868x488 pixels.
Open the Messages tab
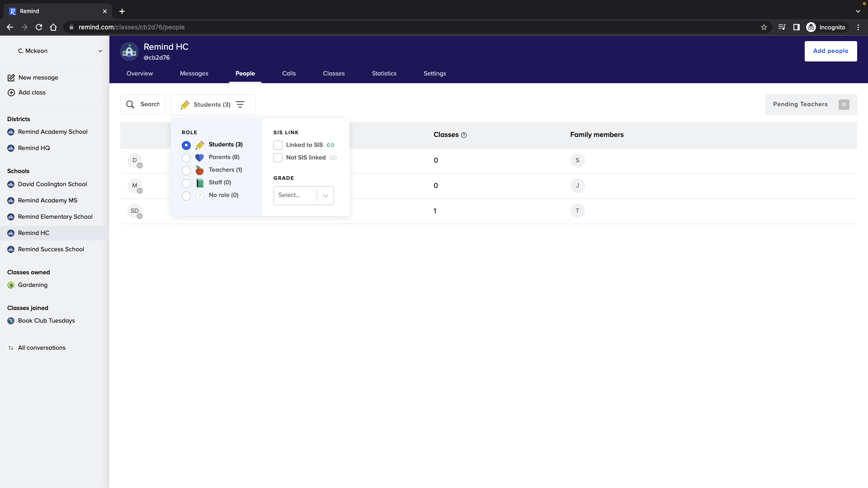(x=194, y=74)
